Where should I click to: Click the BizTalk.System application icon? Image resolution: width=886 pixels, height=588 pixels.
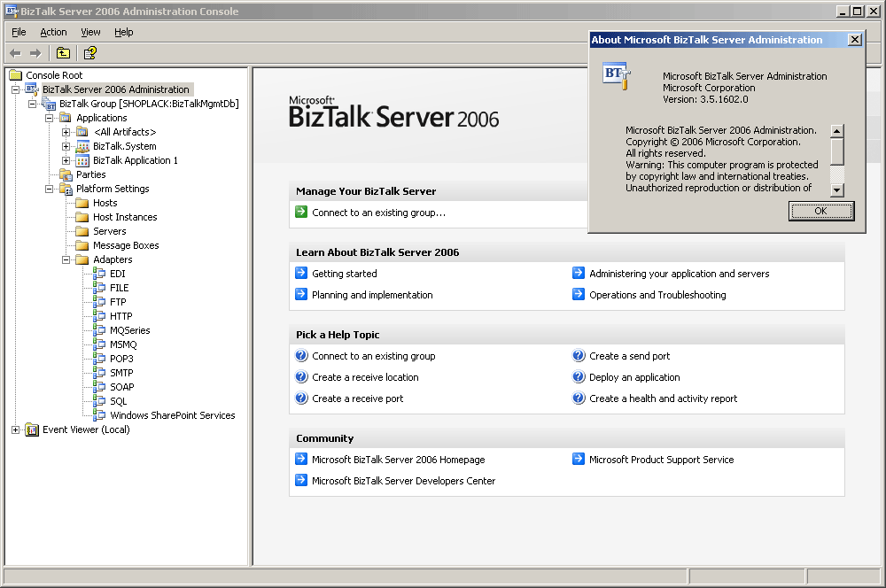pos(82,146)
